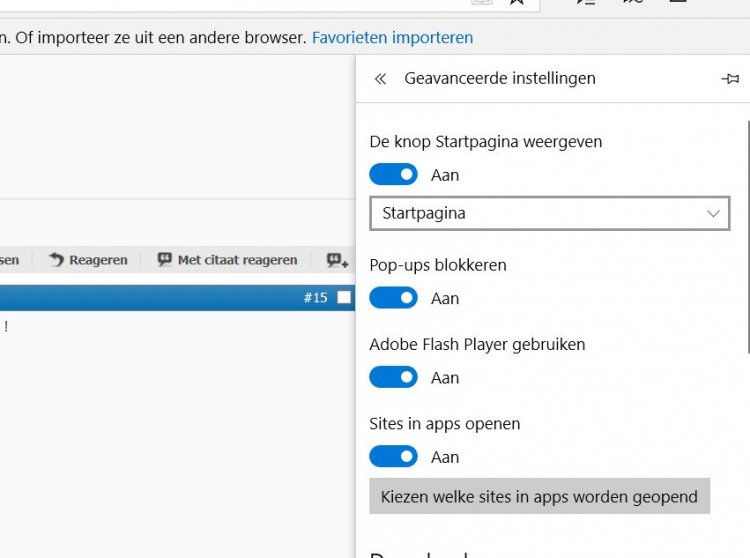This screenshot has height=558, width=750.
Task: Tick the checkbox next to post #15
Action: pyautogui.click(x=344, y=298)
